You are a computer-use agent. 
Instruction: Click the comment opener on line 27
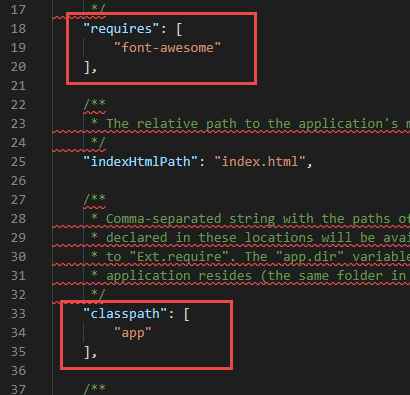click(x=95, y=200)
